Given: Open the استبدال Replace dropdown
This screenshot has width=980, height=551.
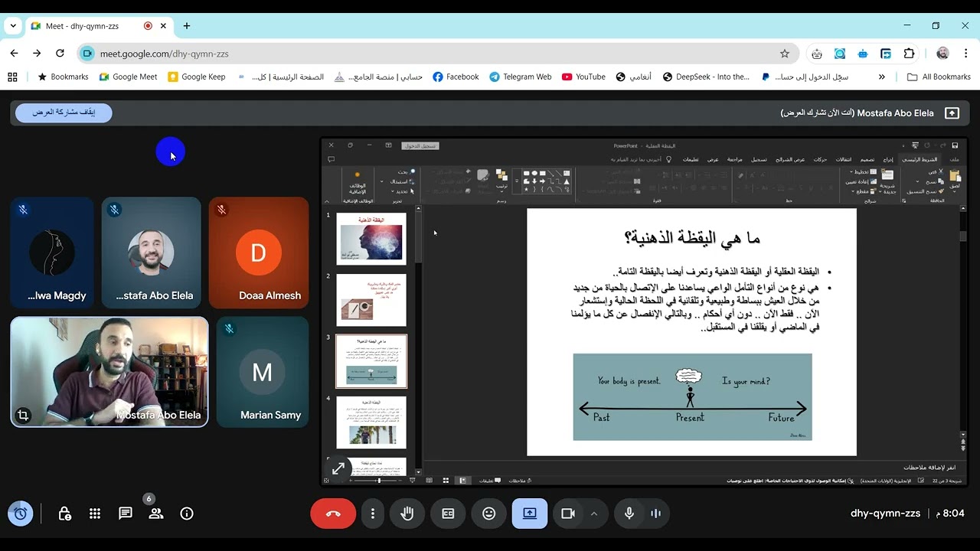Looking at the screenshot, I should point(399,181).
